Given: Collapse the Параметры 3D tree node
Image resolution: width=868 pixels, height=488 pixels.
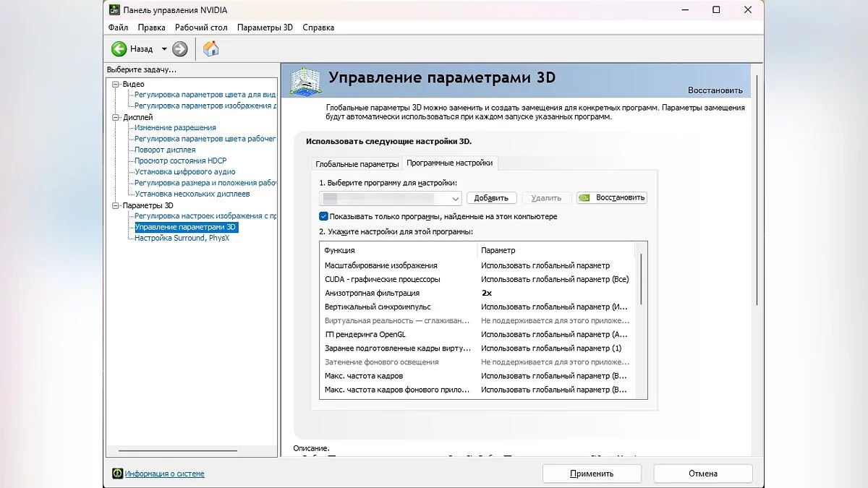Looking at the screenshot, I should click(115, 205).
